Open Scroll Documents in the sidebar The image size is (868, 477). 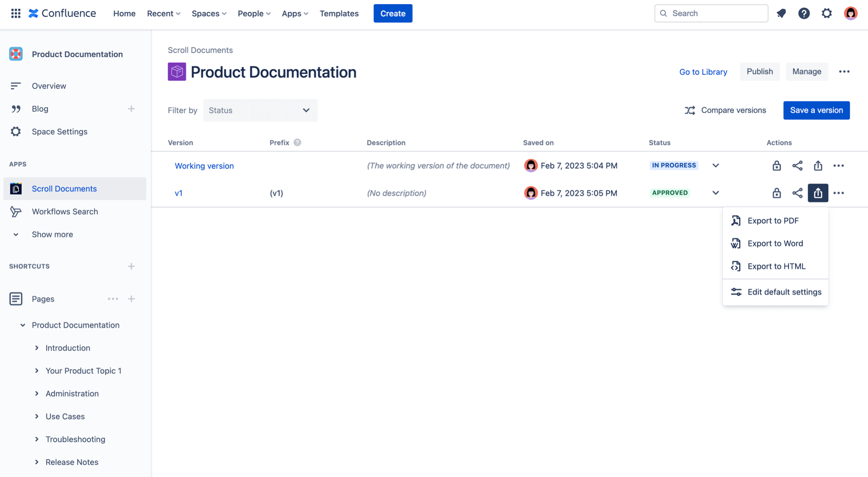64,189
